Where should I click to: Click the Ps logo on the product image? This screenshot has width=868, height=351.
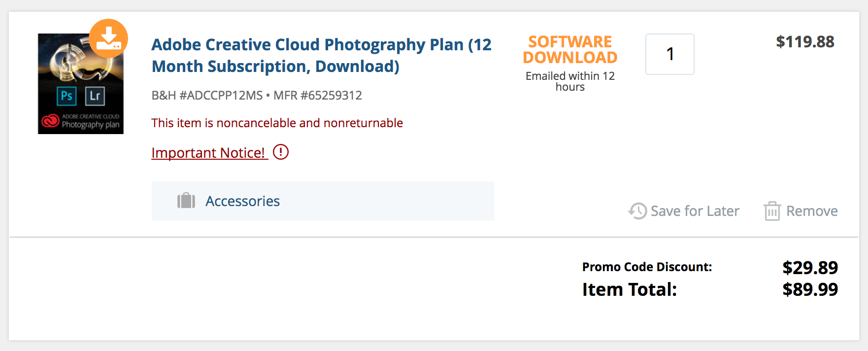click(x=67, y=97)
